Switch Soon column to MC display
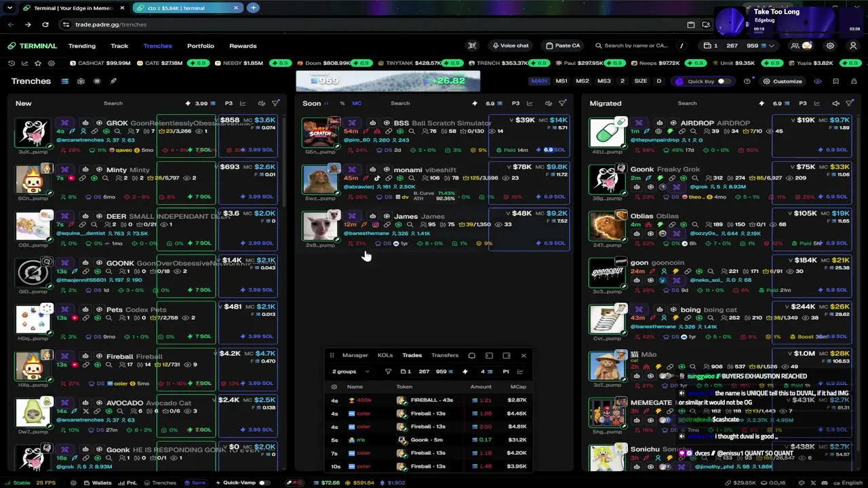 (357, 104)
